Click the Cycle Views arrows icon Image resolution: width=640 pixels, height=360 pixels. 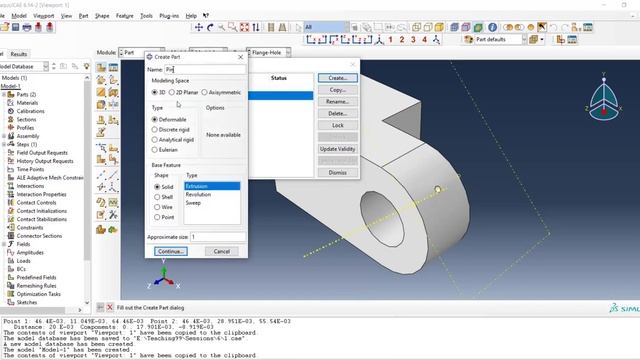[256, 27]
